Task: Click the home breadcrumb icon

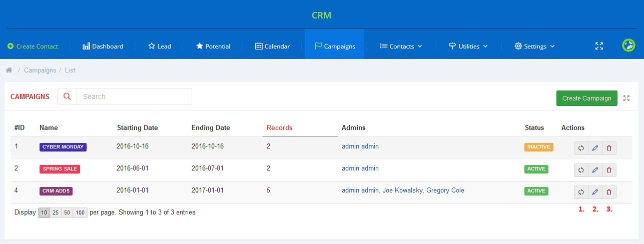Action: [9, 70]
